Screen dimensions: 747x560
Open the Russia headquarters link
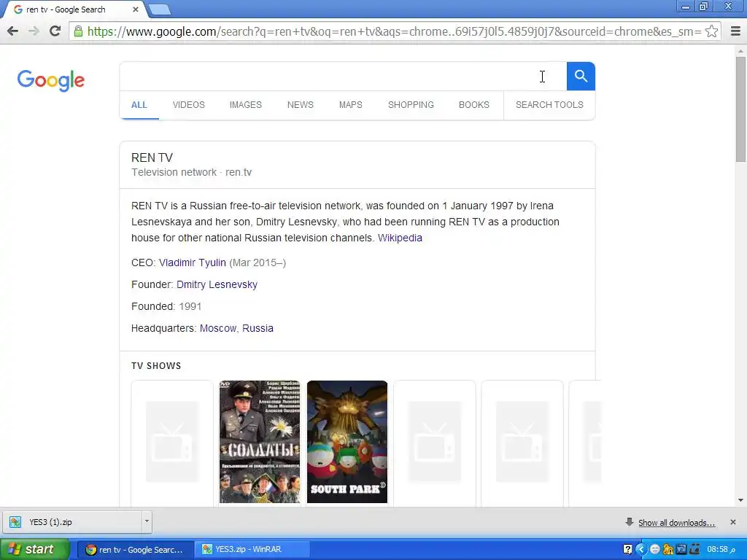tap(258, 329)
